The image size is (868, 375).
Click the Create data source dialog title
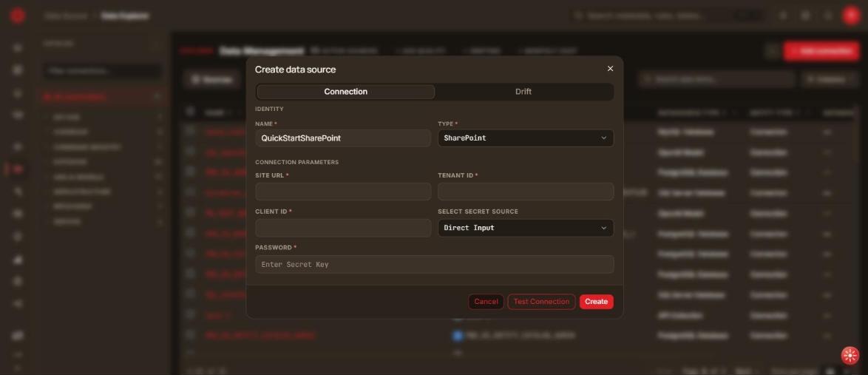[x=295, y=70]
